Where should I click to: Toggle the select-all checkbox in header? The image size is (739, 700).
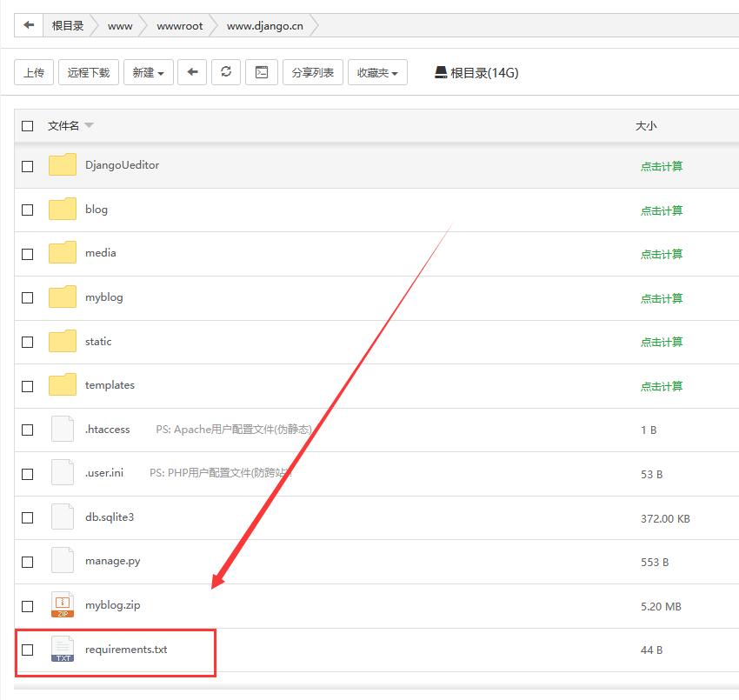coord(28,126)
